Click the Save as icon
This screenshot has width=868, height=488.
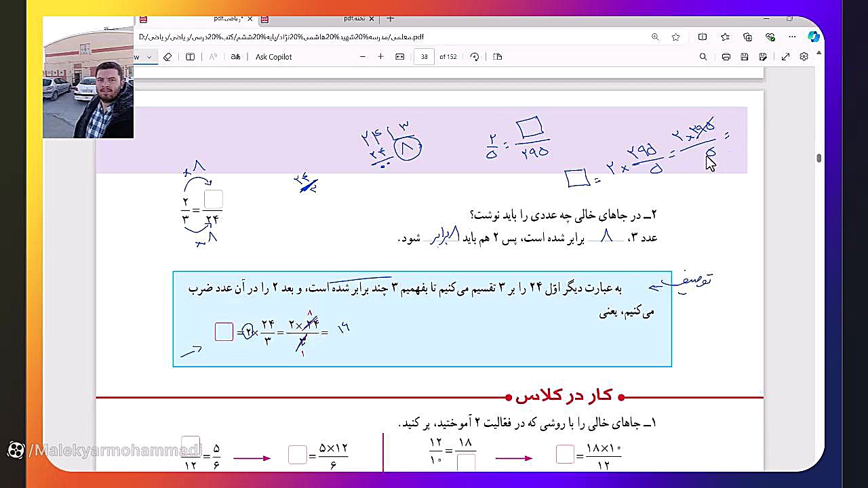click(x=764, y=57)
